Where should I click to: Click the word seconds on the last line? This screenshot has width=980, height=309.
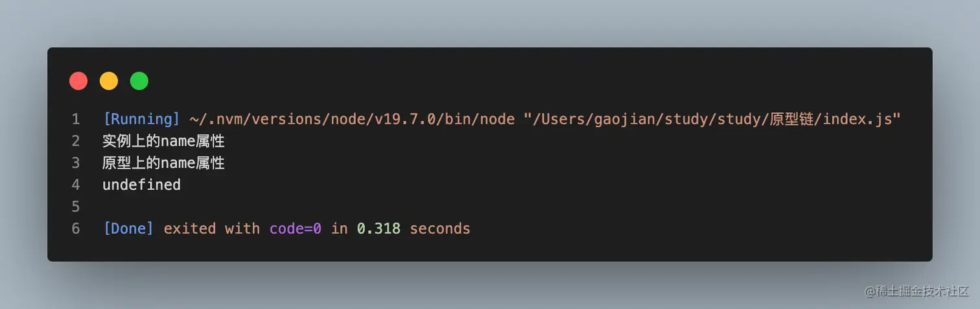440,229
